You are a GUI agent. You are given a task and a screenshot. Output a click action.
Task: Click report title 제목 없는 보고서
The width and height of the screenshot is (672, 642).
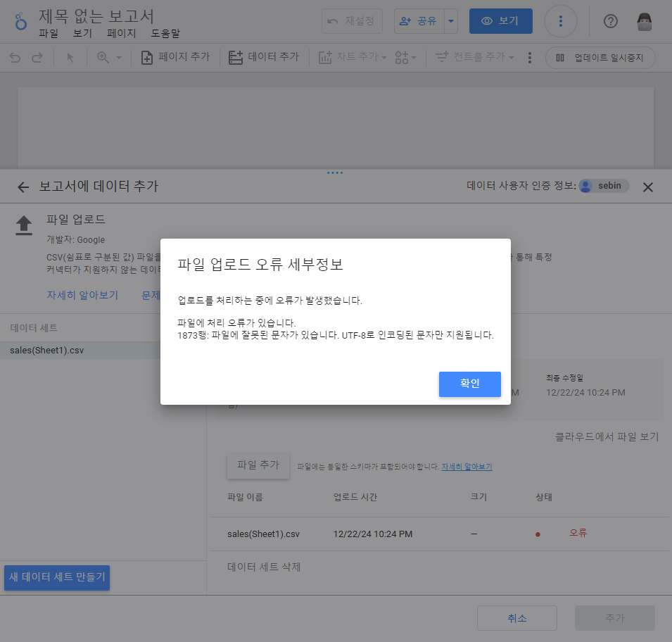[96, 16]
